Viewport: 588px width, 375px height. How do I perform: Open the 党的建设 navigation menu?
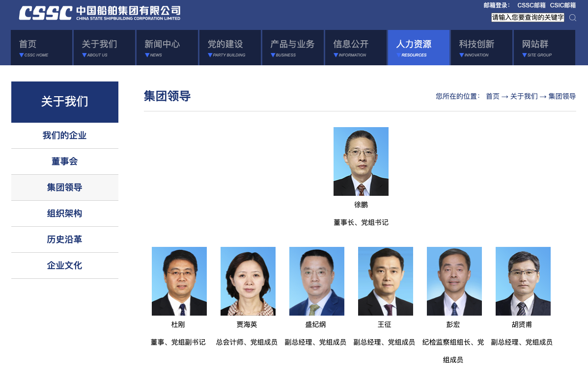[230, 48]
